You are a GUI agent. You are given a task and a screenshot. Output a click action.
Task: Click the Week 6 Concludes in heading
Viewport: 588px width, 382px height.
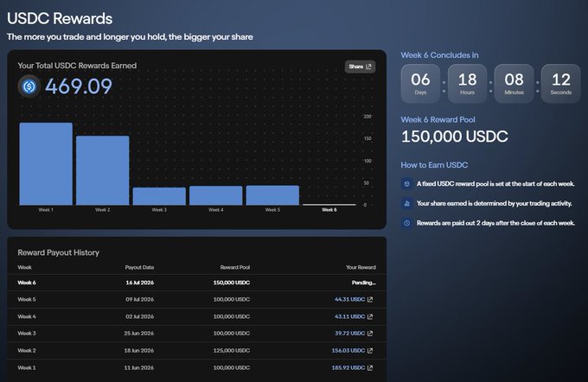439,55
